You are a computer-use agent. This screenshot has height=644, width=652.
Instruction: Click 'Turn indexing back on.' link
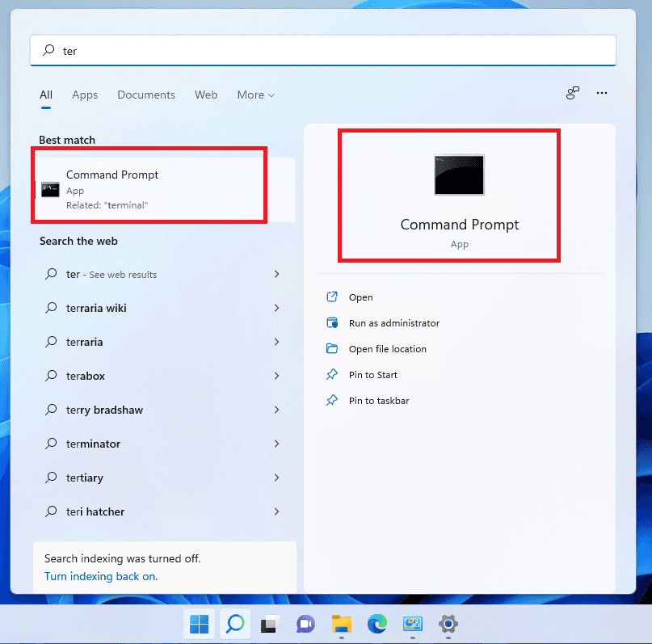(x=101, y=576)
